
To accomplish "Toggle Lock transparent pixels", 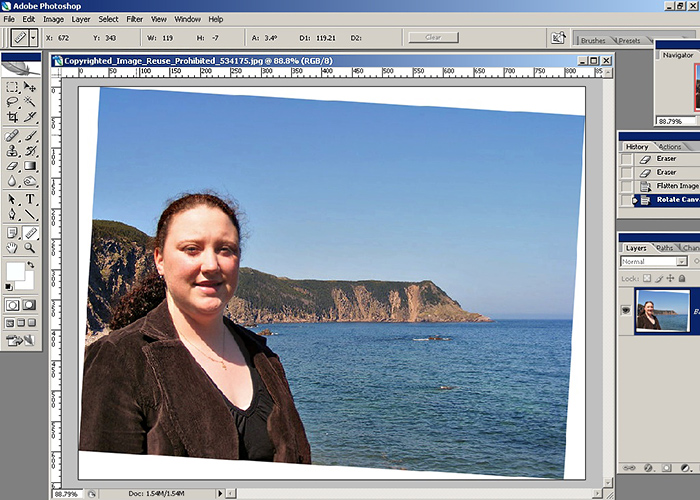I will (x=647, y=278).
